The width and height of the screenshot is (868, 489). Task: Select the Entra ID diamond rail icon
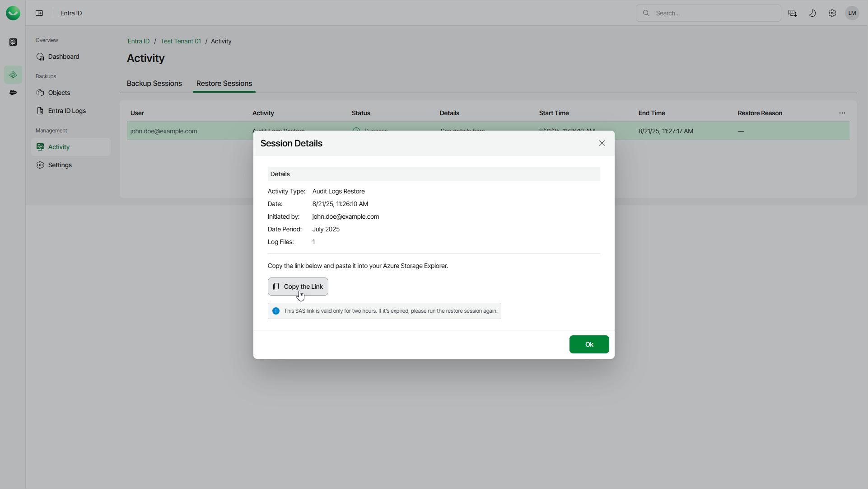13,75
